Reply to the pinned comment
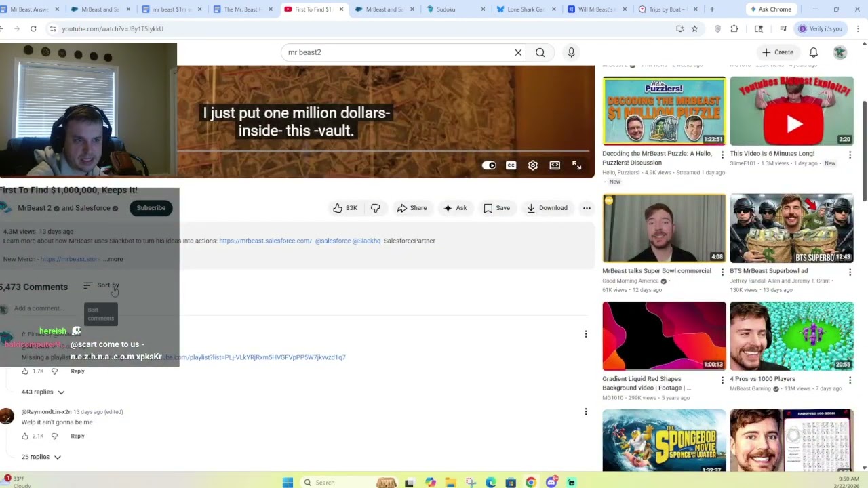The width and height of the screenshot is (868, 488). point(77,371)
